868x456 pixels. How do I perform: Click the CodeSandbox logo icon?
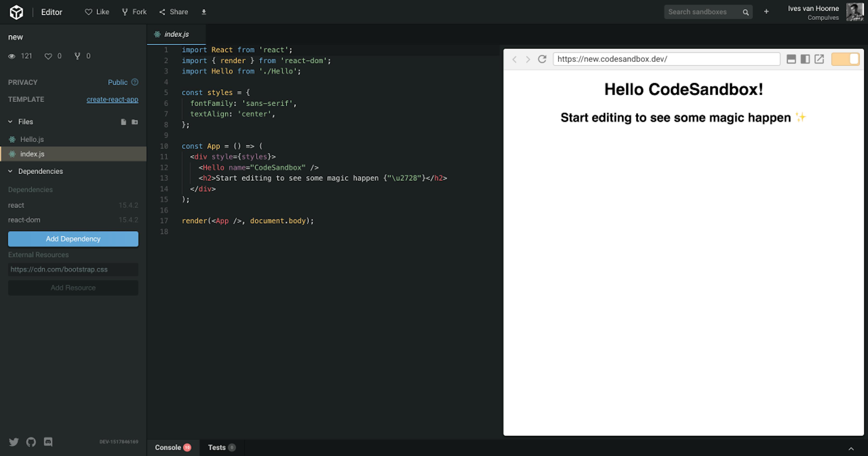(16, 12)
